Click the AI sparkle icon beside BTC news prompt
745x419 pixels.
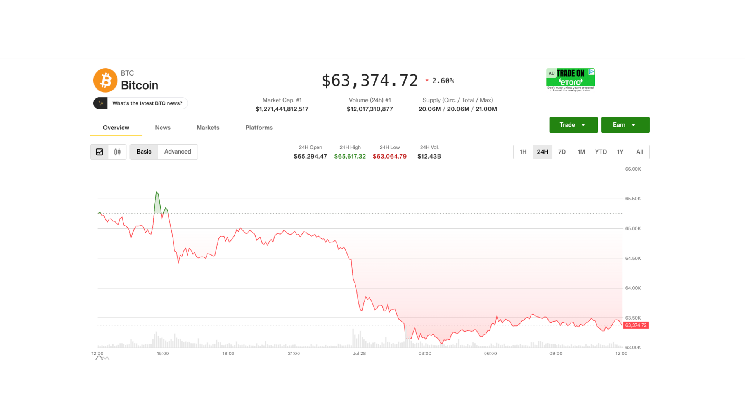coord(100,103)
